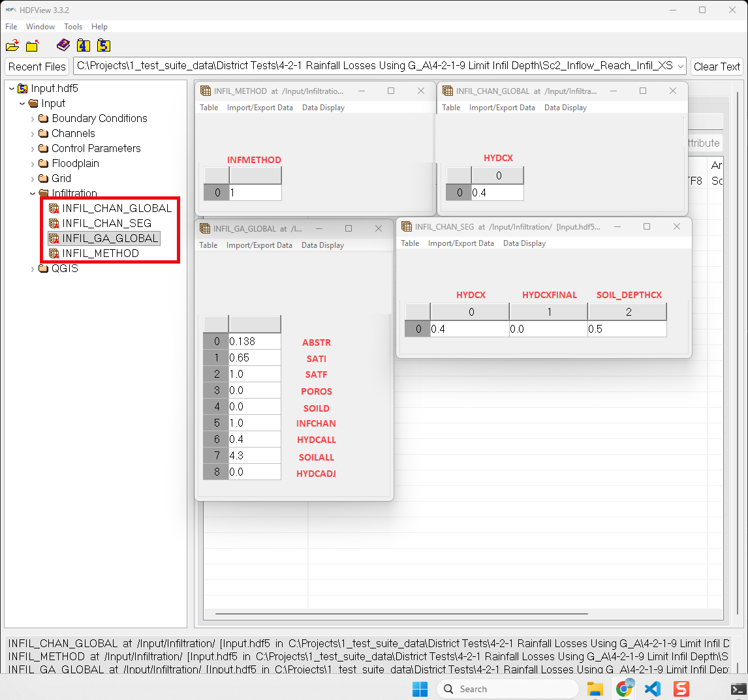Open the file path dropdown
The width and height of the screenshot is (748, 700).
pos(680,66)
